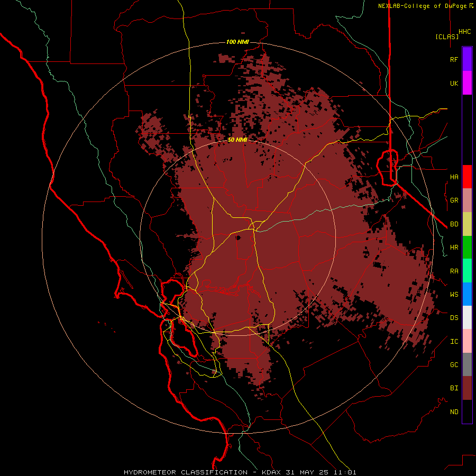Click the GR legend label
This screenshot has height=476, width=476.
(454, 200)
